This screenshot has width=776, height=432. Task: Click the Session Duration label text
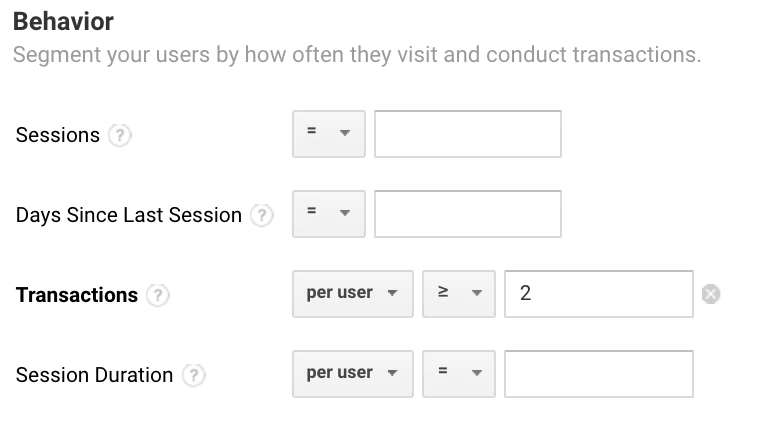pos(94,375)
